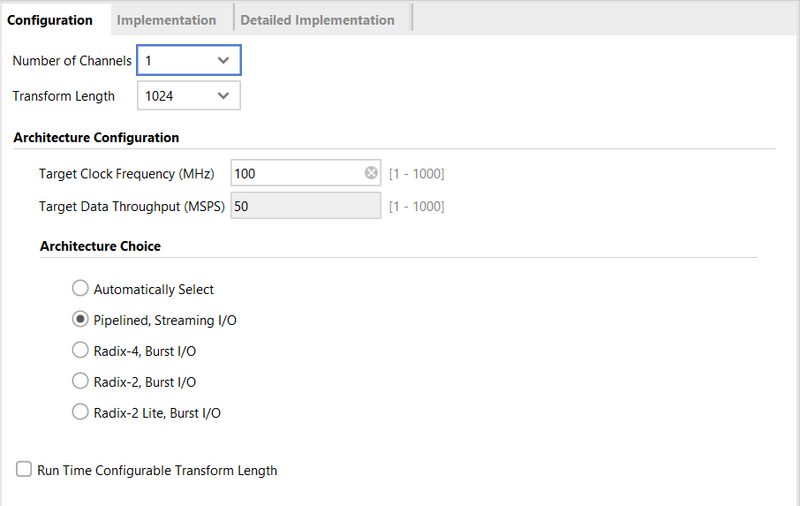Pick the Radix-4, Burst I/O architecture
The height and width of the screenshot is (506, 800).
coord(80,351)
